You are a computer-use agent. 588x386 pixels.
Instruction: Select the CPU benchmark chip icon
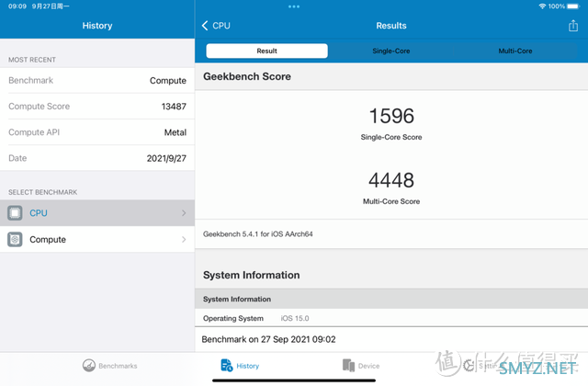click(x=15, y=213)
